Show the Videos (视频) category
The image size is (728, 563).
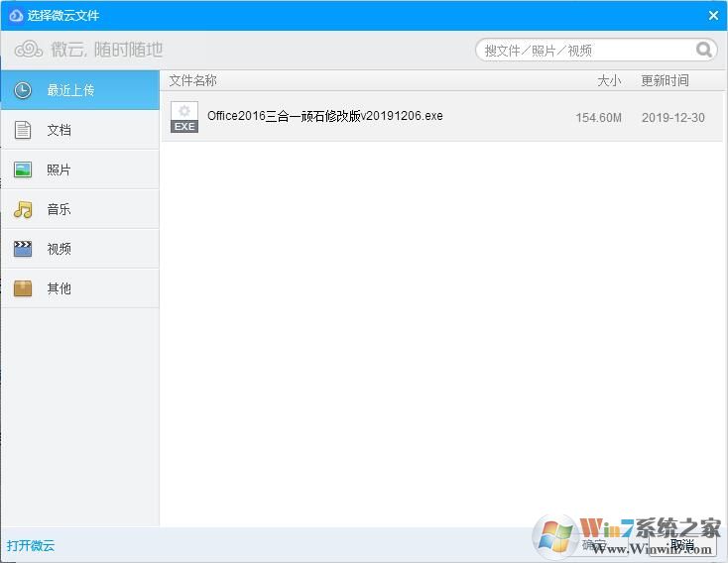80,249
